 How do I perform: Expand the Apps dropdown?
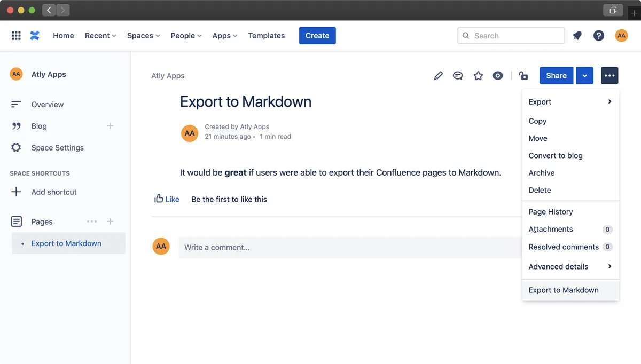(224, 36)
